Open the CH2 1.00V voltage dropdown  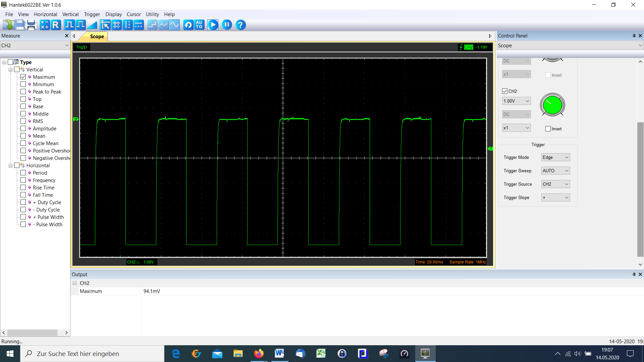tap(516, 101)
